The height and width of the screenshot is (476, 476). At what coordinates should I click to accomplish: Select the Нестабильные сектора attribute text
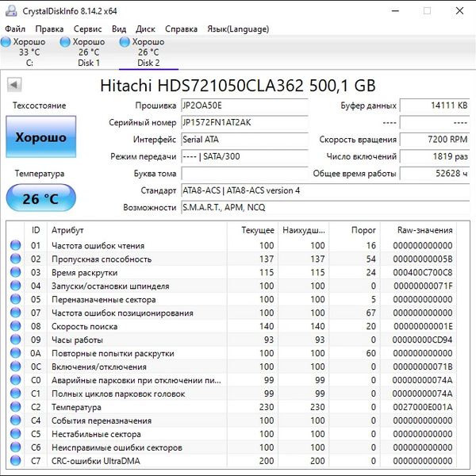[x=96, y=434]
